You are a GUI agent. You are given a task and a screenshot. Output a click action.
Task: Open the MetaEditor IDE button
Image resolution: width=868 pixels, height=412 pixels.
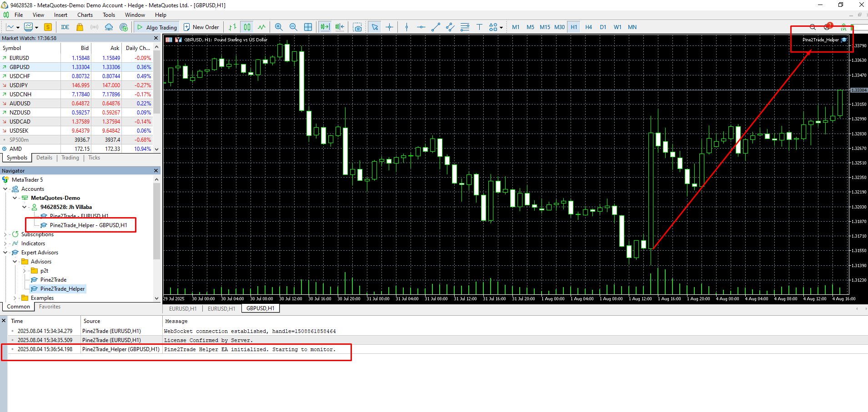click(65, 27)
